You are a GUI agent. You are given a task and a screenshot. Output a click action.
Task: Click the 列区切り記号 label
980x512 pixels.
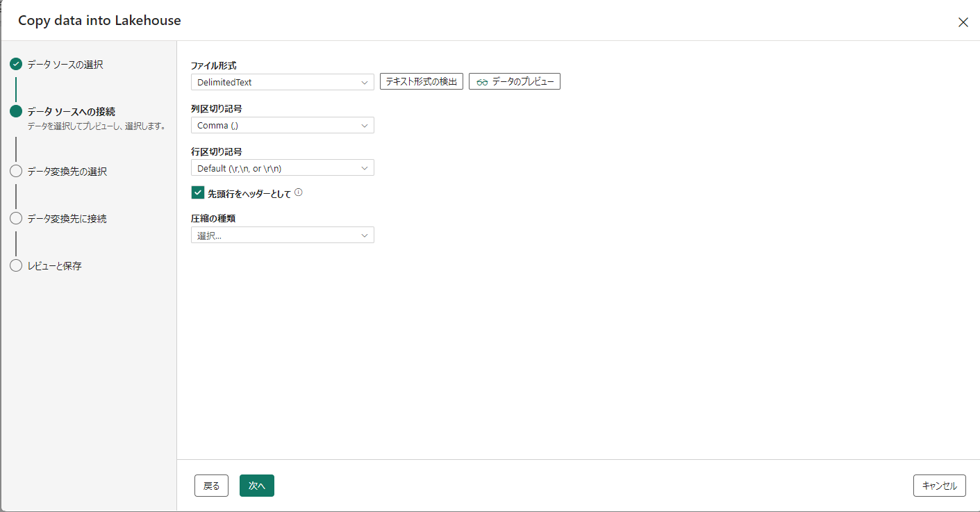pos(216,108)
